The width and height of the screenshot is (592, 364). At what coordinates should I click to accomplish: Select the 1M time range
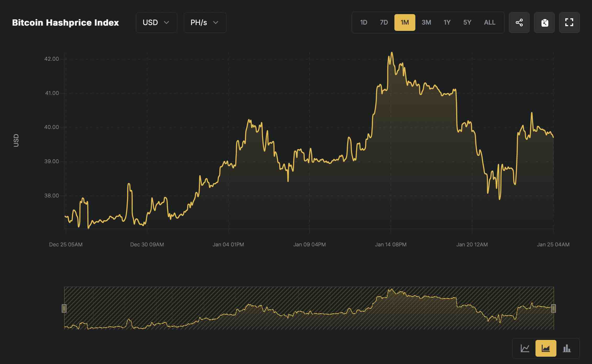[x=405, y=22]
